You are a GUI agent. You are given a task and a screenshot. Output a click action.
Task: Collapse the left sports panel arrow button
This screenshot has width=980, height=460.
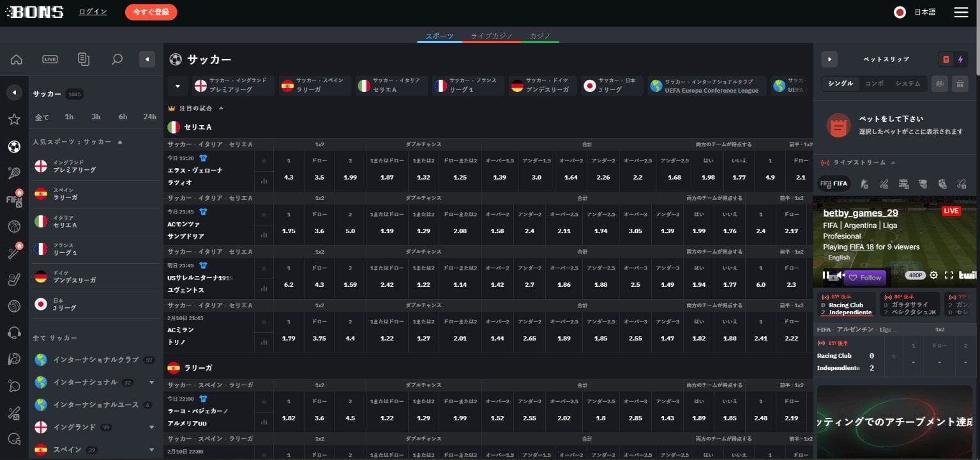click(x=147, y=59)
